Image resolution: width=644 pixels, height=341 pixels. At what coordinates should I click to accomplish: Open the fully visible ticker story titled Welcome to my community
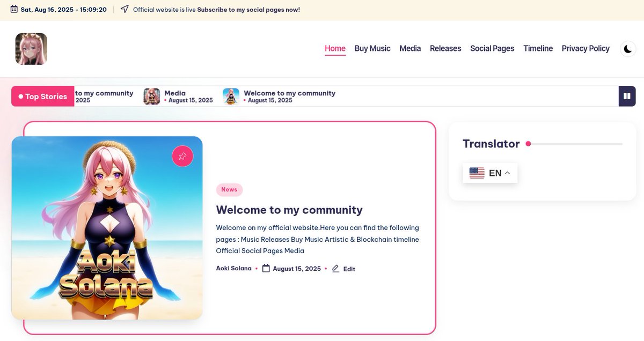coord(289,93)
